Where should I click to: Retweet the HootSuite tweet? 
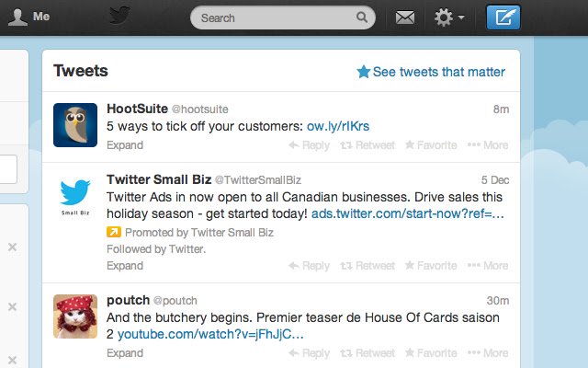[367, 145]
